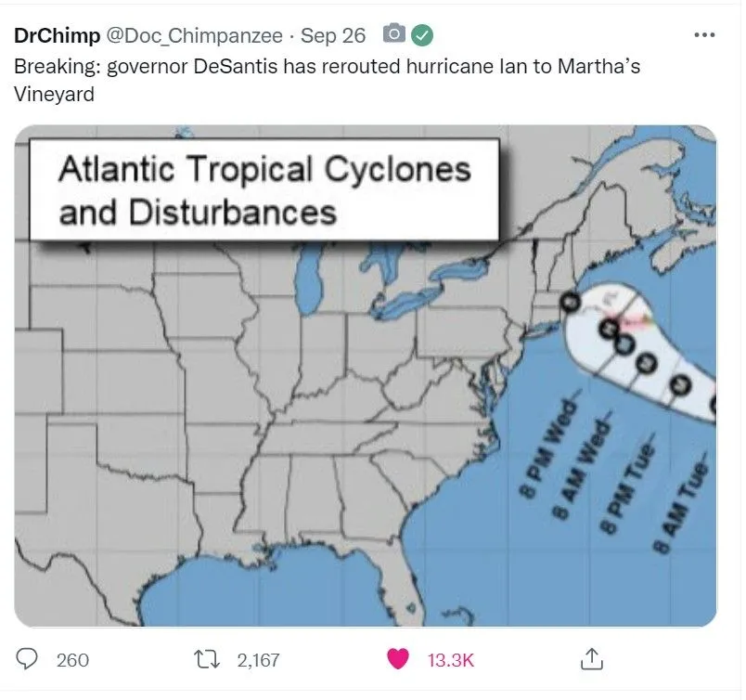
Task: Click the reply speech bubble icon
Action: pyautogui.click(x=29, y=659)
